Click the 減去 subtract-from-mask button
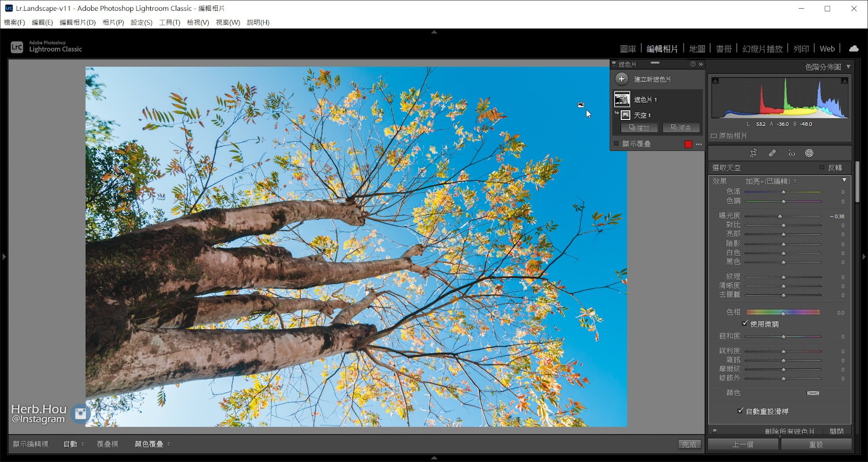The image size is (868, 462). pyautogui.click(x=681, y=128)
